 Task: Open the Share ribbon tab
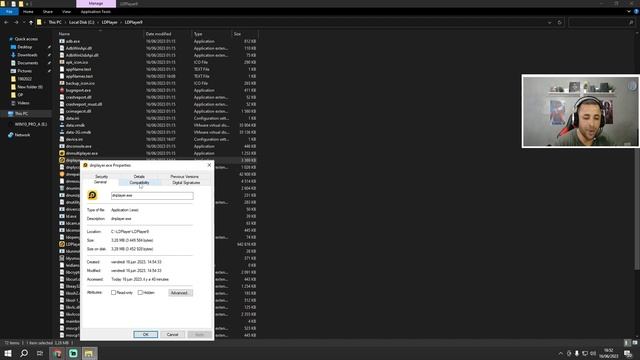click(x=48, y=12)
